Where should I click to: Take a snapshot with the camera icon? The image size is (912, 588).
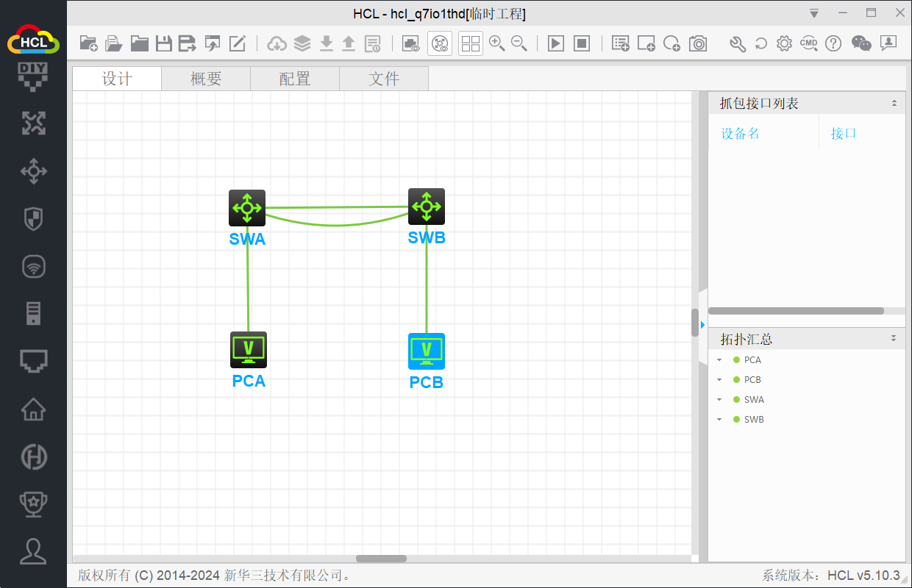[x=698, y=43]
